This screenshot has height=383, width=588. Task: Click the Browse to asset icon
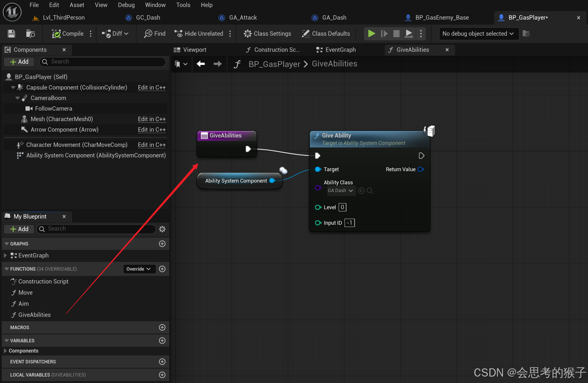click(30, 34)
